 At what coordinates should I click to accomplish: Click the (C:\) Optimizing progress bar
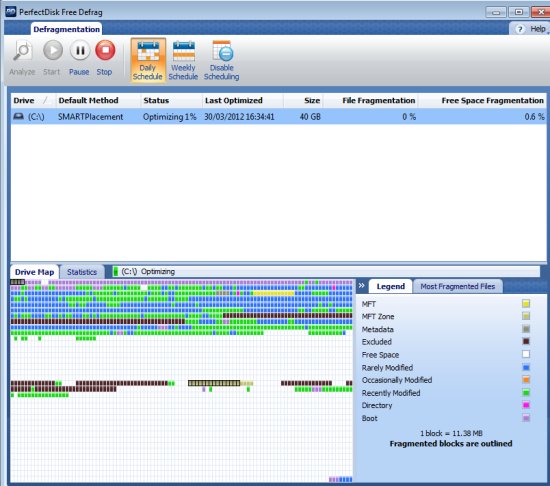tap(326, 271)
